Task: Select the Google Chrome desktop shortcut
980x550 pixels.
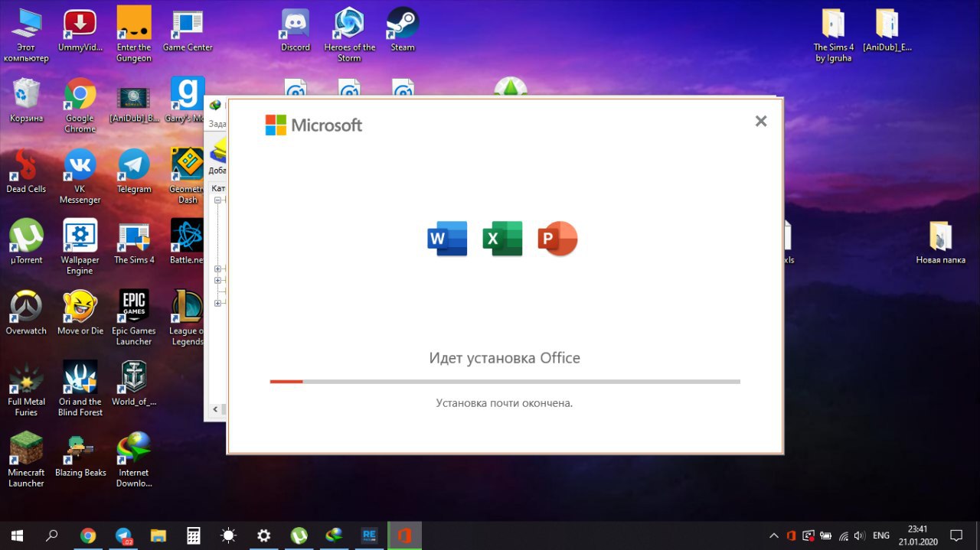Action: tap(80, 106)
